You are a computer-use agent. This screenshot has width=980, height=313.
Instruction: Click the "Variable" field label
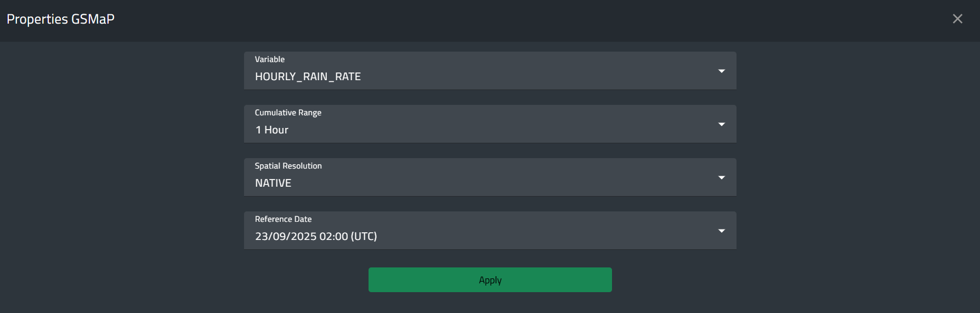point(270,59)
